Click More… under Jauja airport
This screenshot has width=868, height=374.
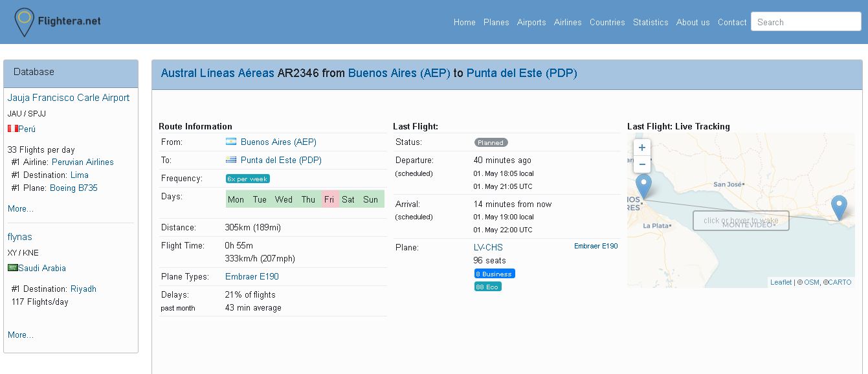(x=21, y=208)
